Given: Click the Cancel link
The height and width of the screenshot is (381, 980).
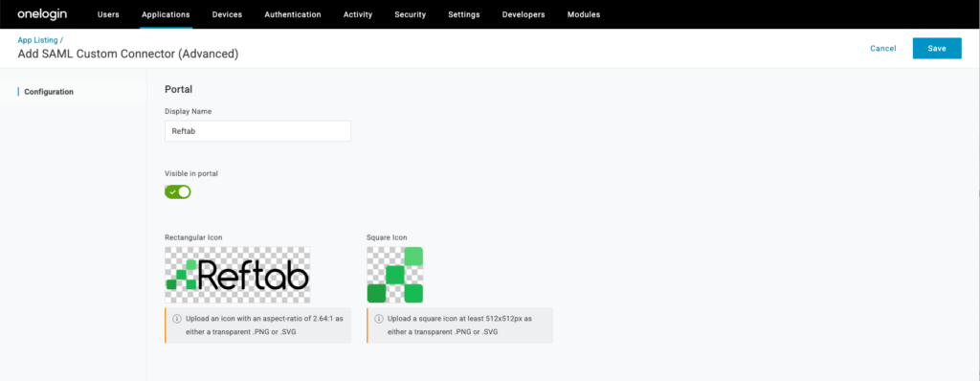Looking at the screenshot, I should [x=883, y=48].
